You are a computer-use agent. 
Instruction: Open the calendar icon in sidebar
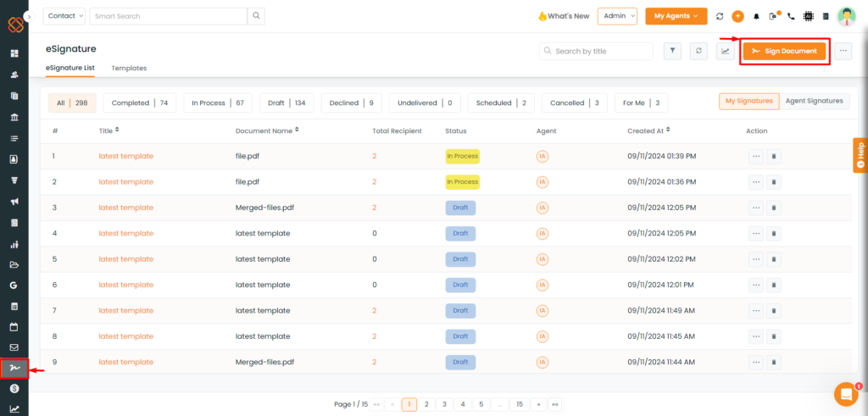14,327
